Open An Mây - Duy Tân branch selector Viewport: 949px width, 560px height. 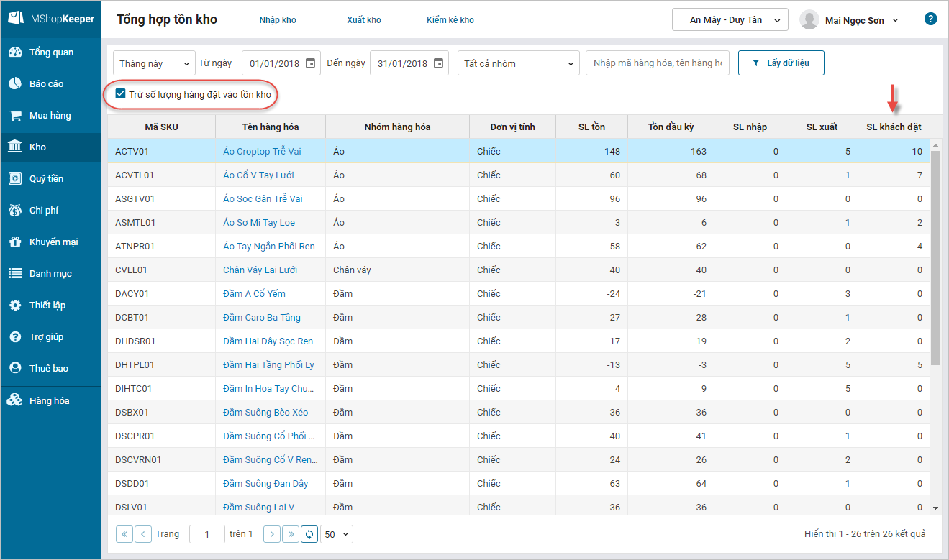click(x=730, y=20)
